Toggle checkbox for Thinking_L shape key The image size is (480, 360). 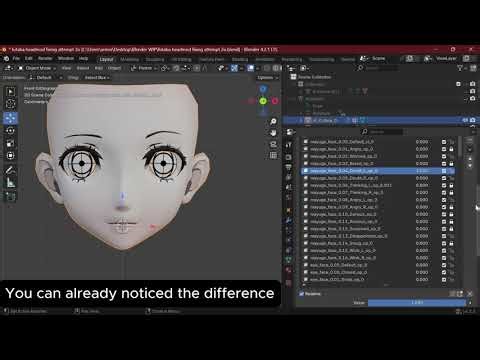coord(444,185)
